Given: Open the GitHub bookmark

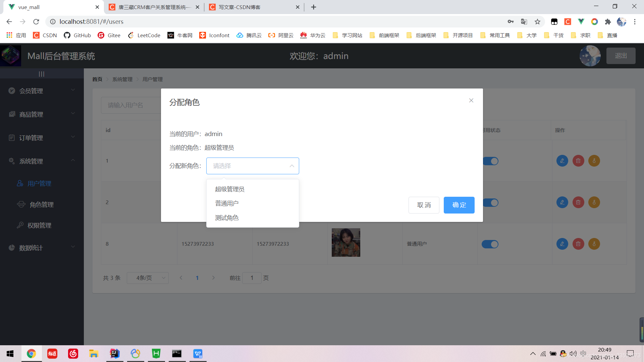Looking at the screenshot, I should (77, 35).
